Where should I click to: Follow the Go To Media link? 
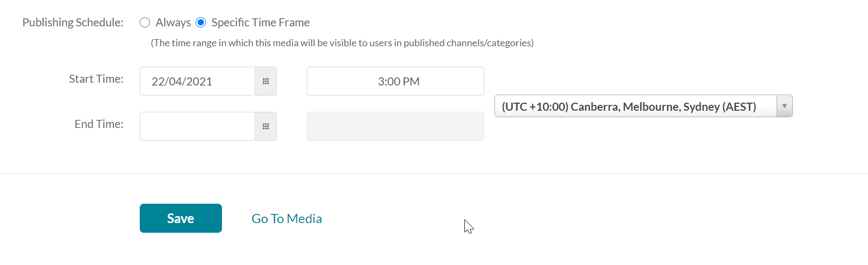tap(286, 219)
